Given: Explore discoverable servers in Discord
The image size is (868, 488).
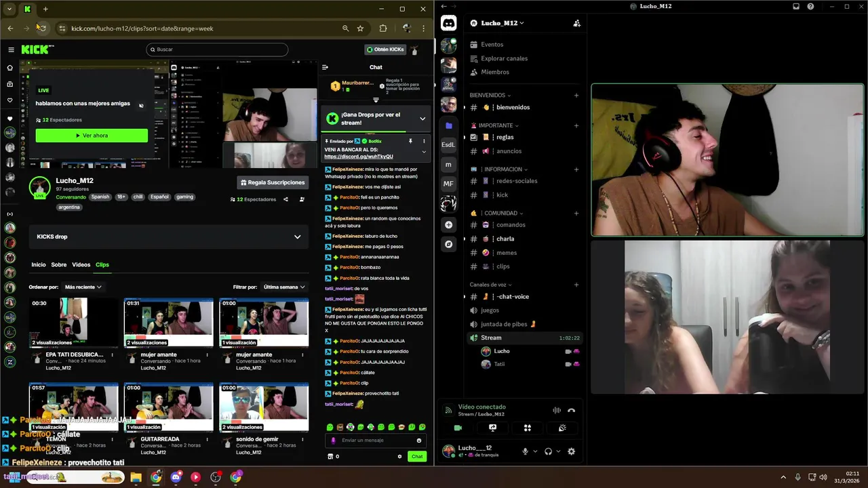Looking at the screenshot, I should [x=448, y=244].
